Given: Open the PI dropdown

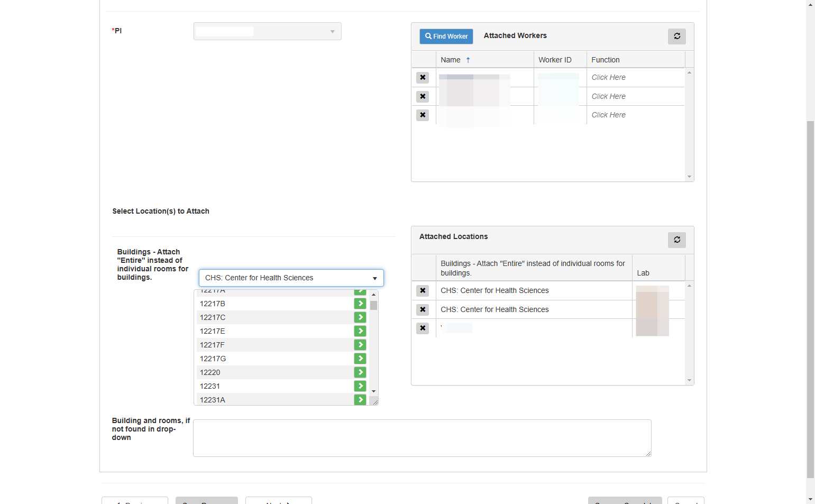Looking at the screenshot, I should (x=267, y=31).
